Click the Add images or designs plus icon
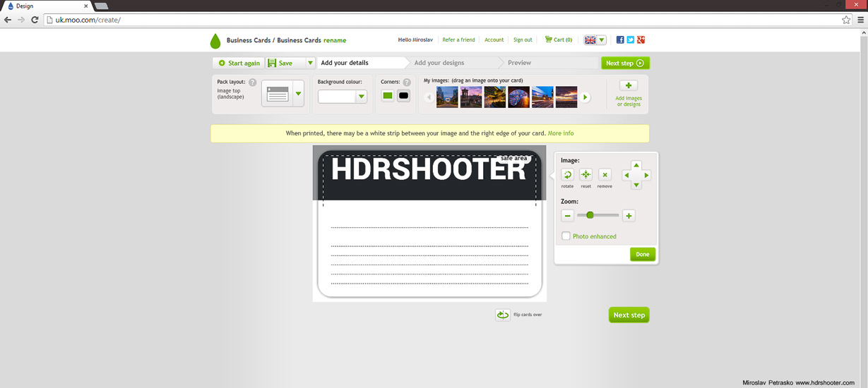This screenshot has width=868, height=388. pyautogui.click(x=629, y=86)
